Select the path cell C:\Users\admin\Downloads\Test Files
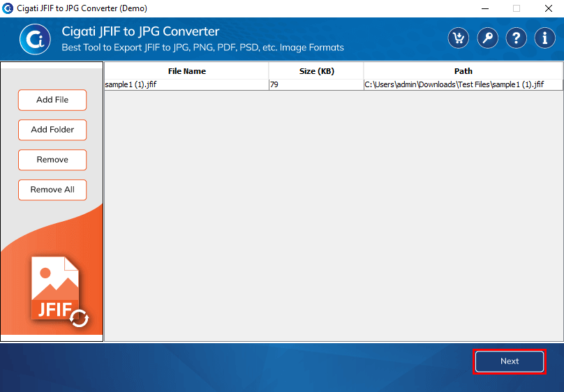 click(x=463, y=85)
